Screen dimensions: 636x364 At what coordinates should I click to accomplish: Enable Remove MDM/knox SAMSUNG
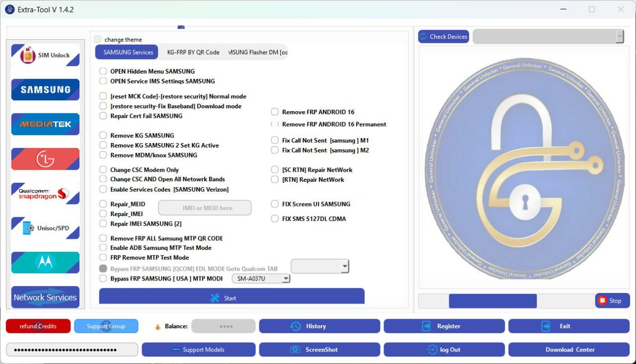(x=103, y=155)
